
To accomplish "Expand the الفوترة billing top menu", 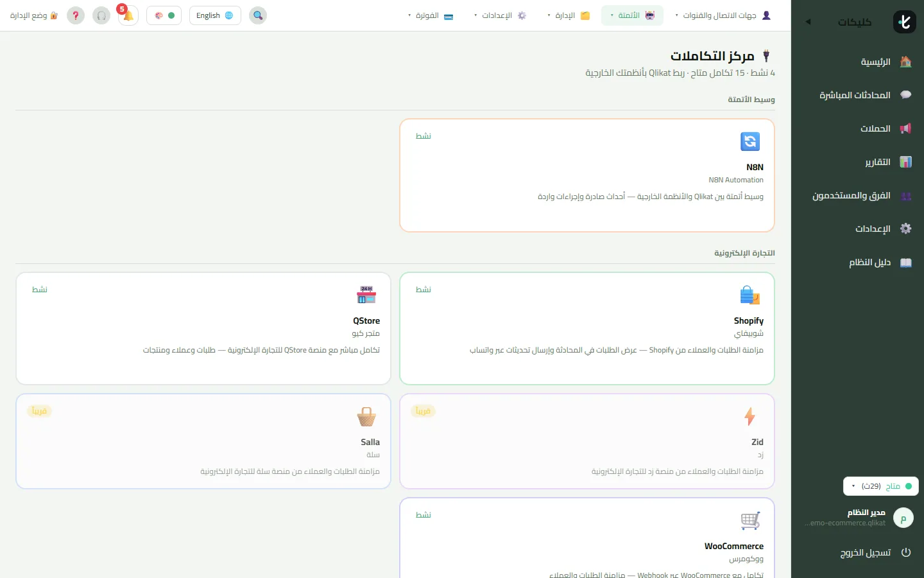I will pos(431,15).
